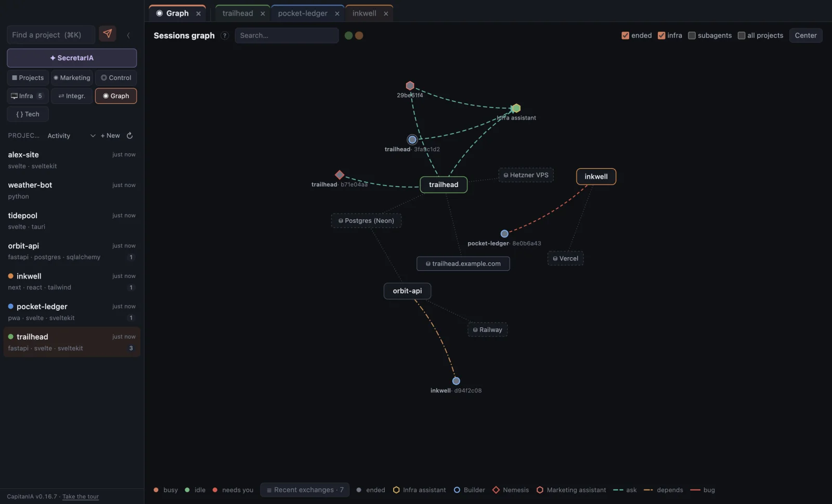Select the 29be61f4 hexagon node
The image size is (832, 504).
pyautogui.click(x=410, y=85)
